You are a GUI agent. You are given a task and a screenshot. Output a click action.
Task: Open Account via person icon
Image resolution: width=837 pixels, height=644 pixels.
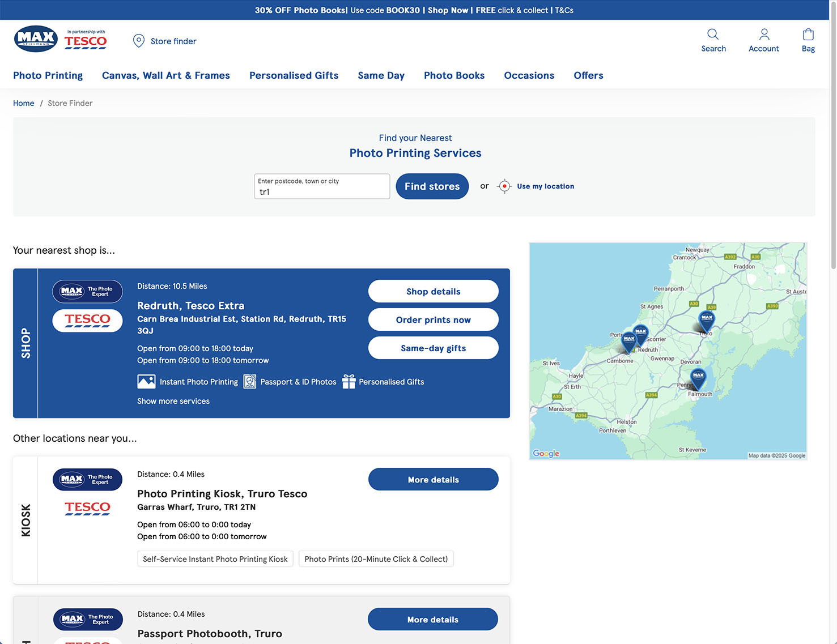click(764, 34)
